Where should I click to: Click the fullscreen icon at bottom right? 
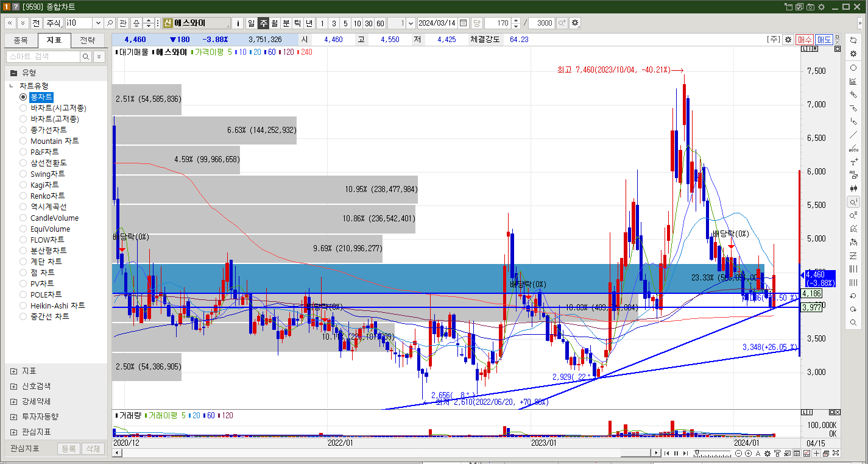(x=836, y=453)
